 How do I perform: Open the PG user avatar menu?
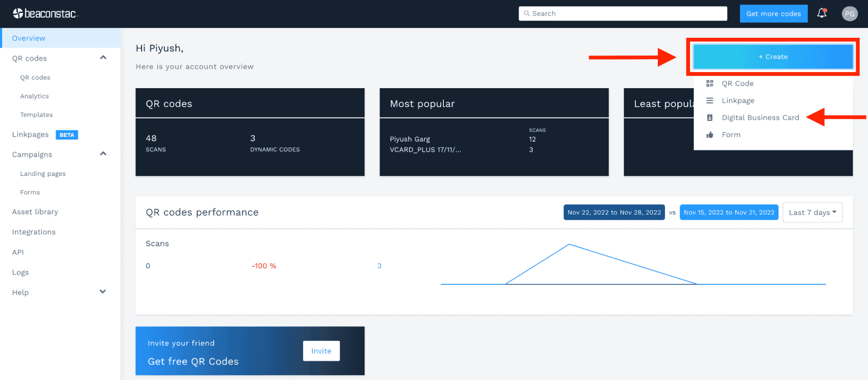click(x=849, y=13)
